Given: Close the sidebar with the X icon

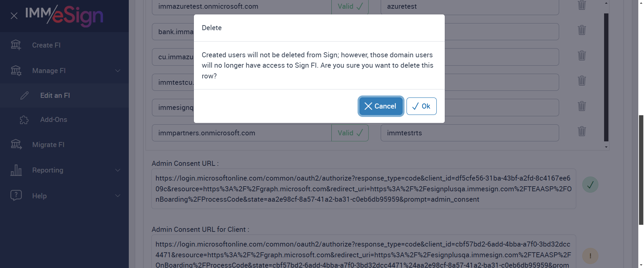Looking at the screenshot, I should [14, 16].
